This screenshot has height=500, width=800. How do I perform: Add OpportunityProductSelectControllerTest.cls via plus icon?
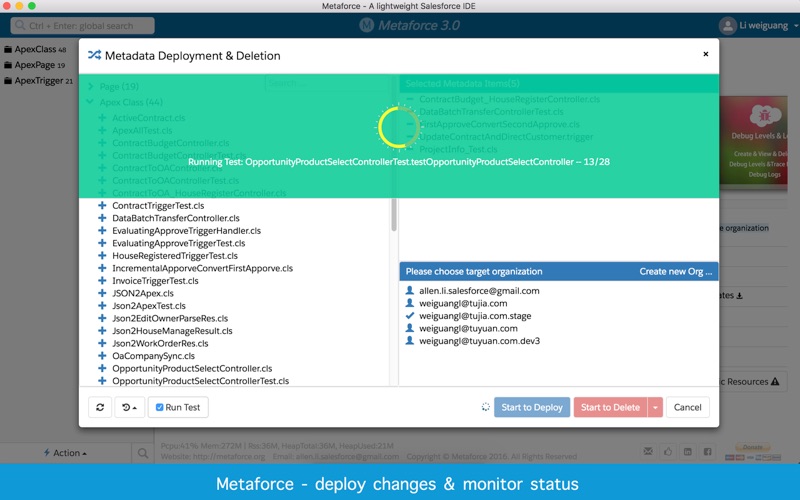(x=102, y=381)
